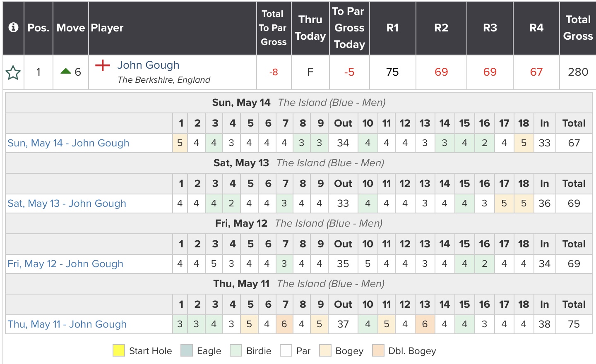The image size is (596, 364).
Task: Open Thu, May 11 - John Gough round
Action: (67, 324)
